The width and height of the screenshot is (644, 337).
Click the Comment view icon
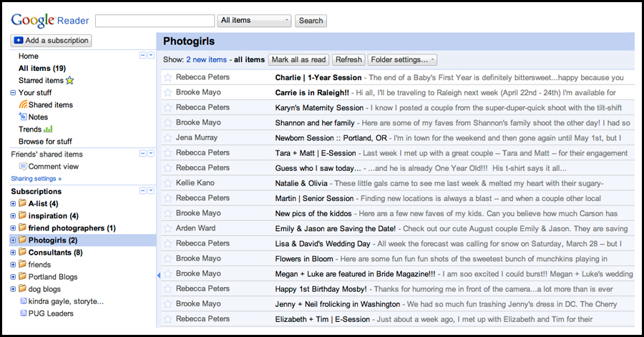coord(23,167)
